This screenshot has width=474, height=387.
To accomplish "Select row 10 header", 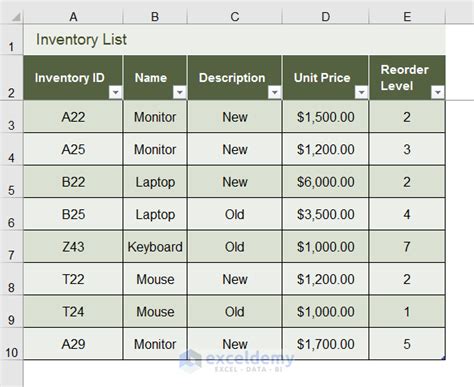I will tap(11, 344).
